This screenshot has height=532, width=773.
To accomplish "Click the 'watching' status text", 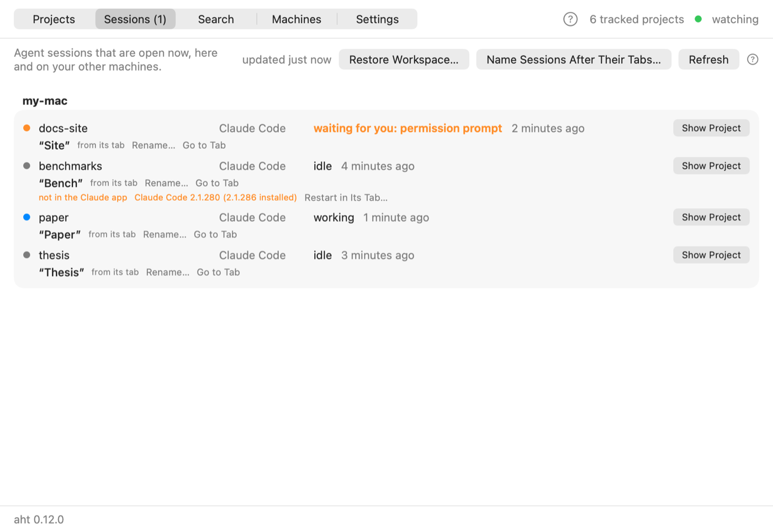I will [x=735, y=19].
